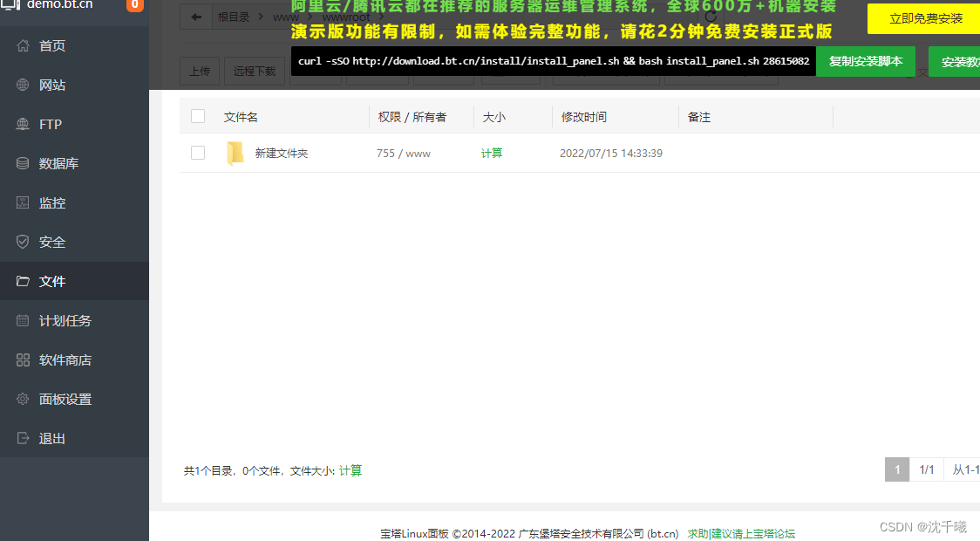Click the curl install command field

point(553,61)
